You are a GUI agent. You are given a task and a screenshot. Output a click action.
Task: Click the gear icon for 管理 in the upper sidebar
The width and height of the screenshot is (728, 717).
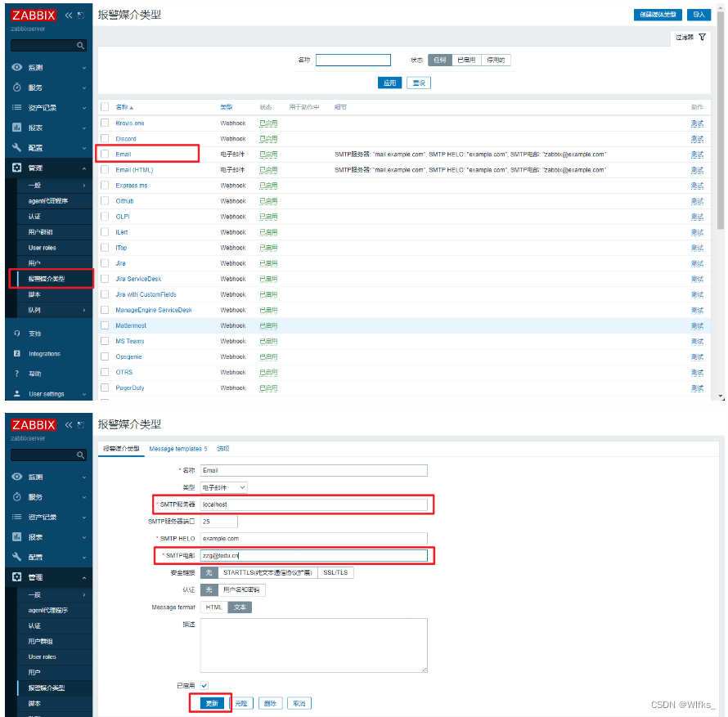16,168
